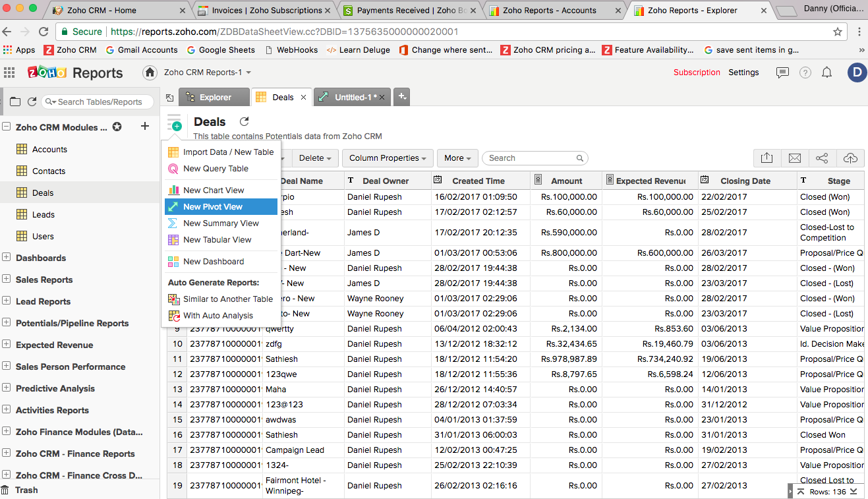Open the user avatar D profile
The height and width of the screenshot is (499, 868).
tap(857, 73)
